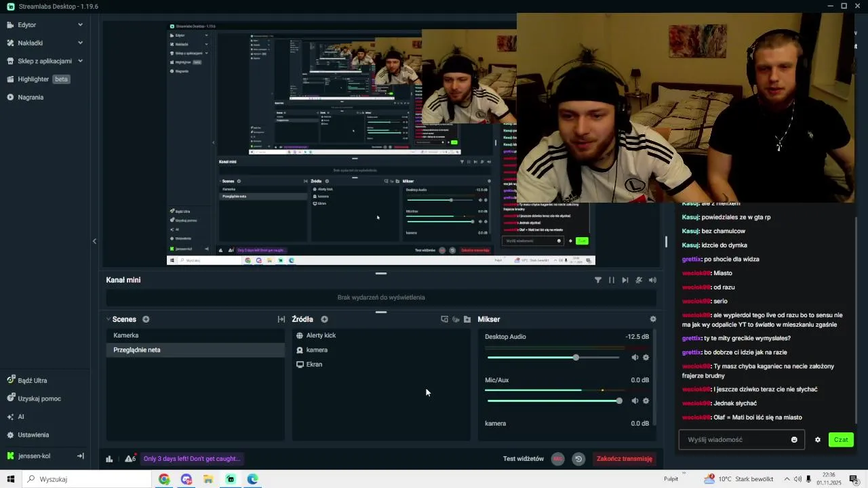Open the notifications warning icon with 6
This screenshot has height=488, width=868.
(130, 459)
